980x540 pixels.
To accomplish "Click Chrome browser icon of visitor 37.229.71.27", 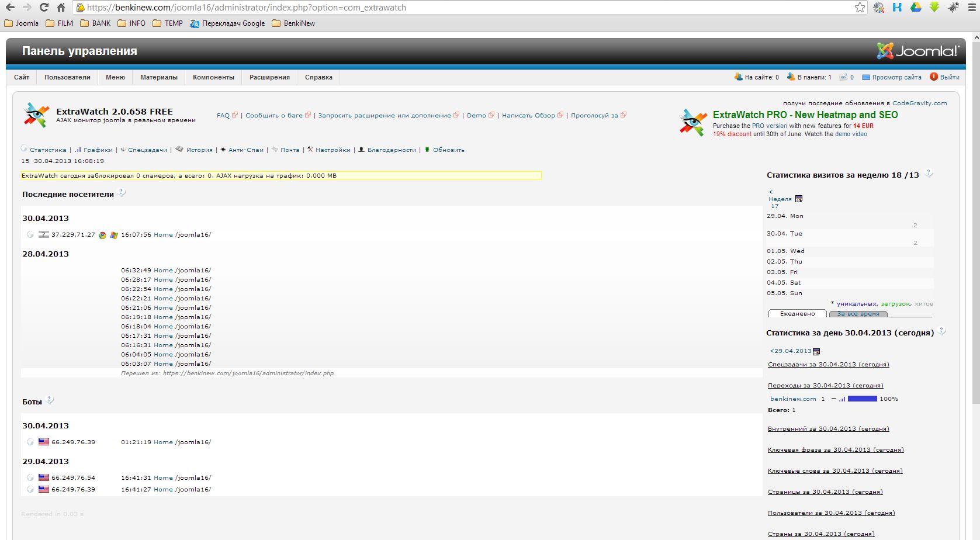I will pyautogui.click(x=102, y=235).
